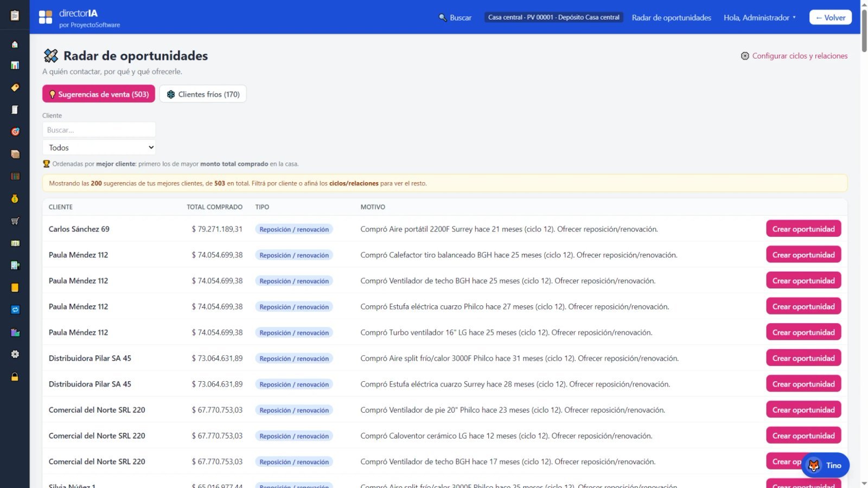
Task: Go to the home icon in sidebar
Action: (15, 44)
